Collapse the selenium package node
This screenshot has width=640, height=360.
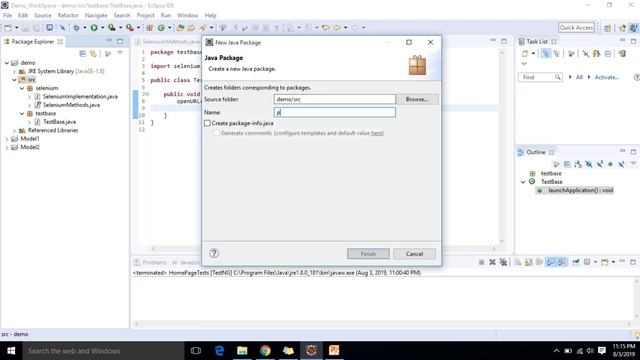(22, 88)
